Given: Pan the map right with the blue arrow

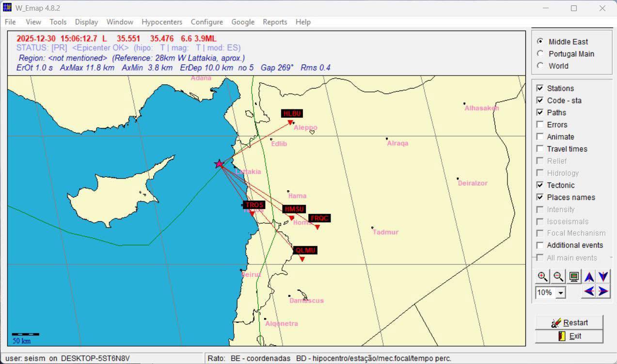Looking at the screenshot, I should pyautogui.click(x=603, y=291).
